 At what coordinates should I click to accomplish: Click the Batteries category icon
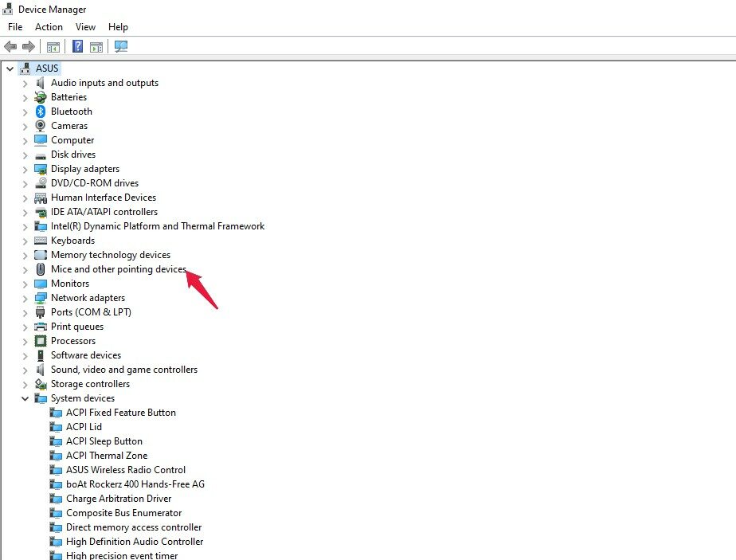(41, 97)
